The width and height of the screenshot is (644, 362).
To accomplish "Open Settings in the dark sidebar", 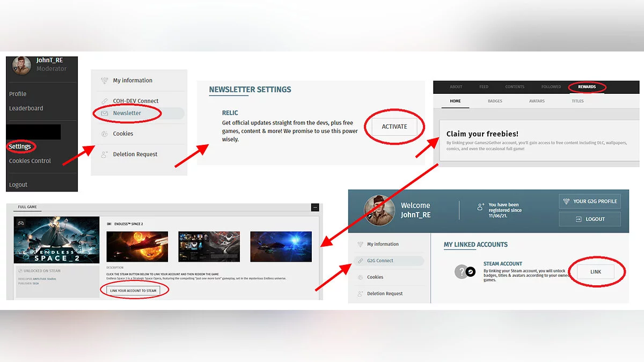I will tap(20, 146).
